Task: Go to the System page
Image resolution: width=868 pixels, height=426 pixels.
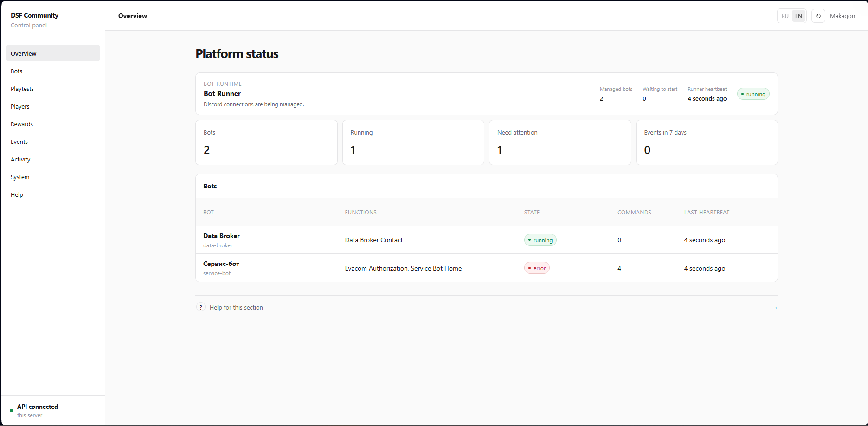Action: (53, 177)
